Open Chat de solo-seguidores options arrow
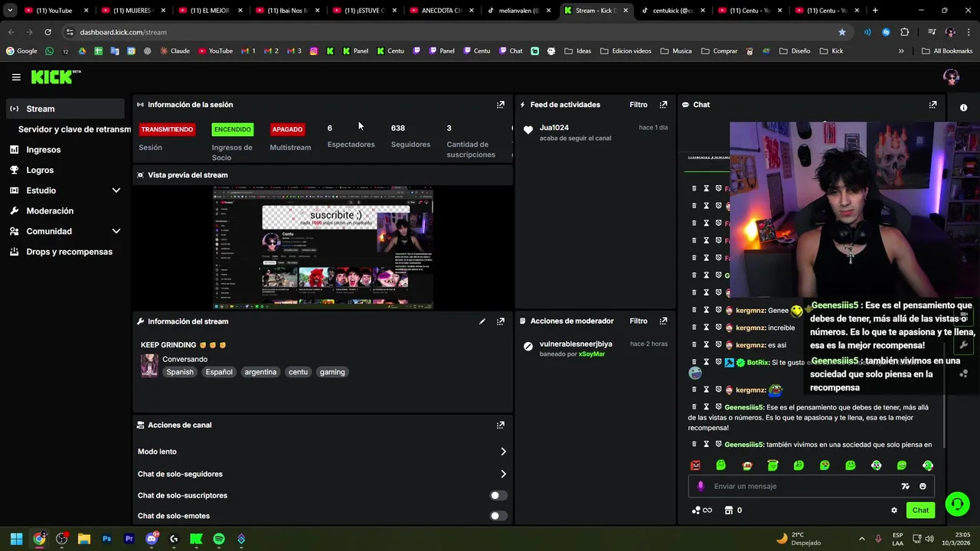The width and height of the screenshot is (980, 551). [503, 474]
